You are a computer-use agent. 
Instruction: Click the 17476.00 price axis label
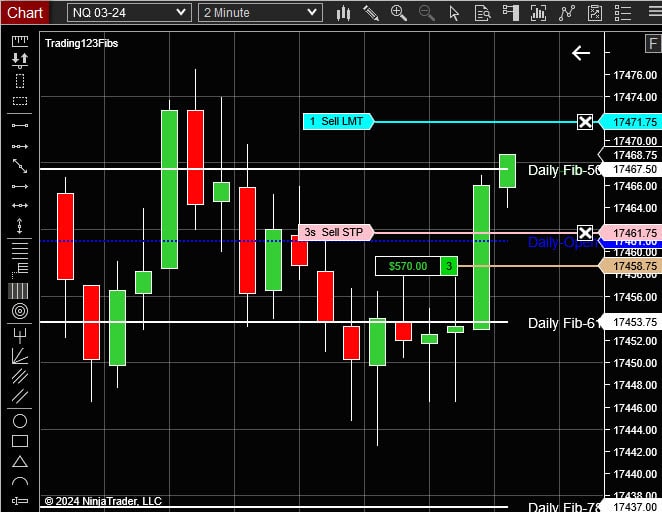click(635, 75)
